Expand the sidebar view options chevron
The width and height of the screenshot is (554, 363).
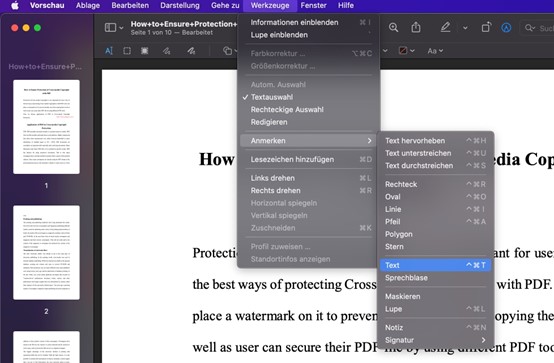pos(122,28)
